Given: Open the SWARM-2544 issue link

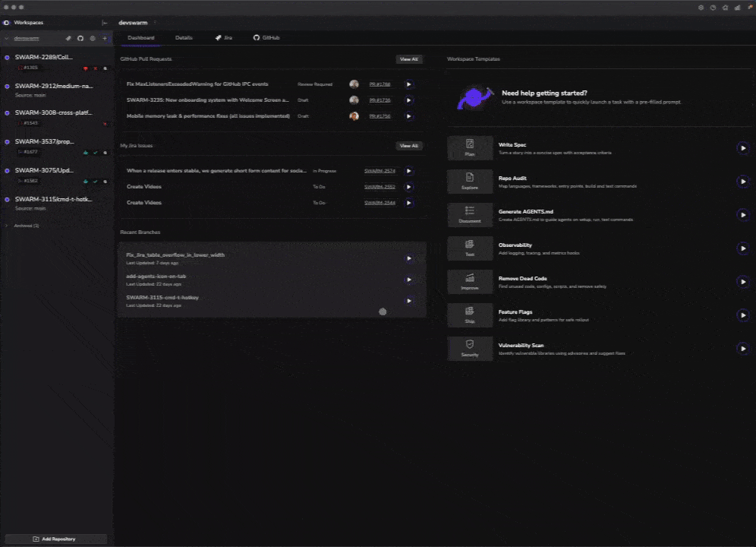Looking at the screenshot, I should 380,203.
